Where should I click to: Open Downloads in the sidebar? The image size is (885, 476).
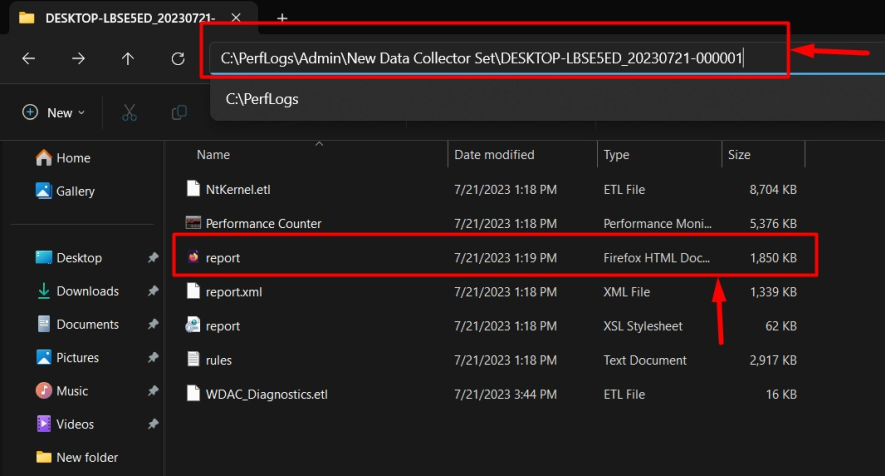[x=87, y=291]
